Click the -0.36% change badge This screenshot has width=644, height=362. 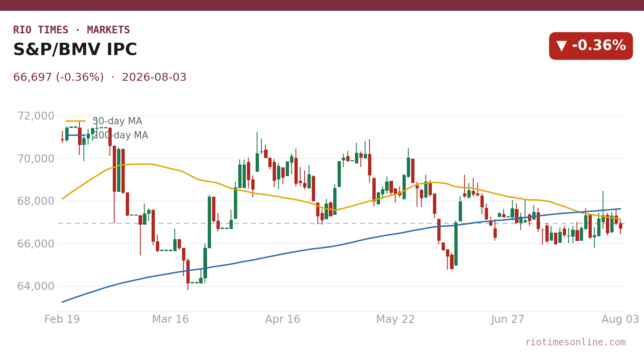591,46
